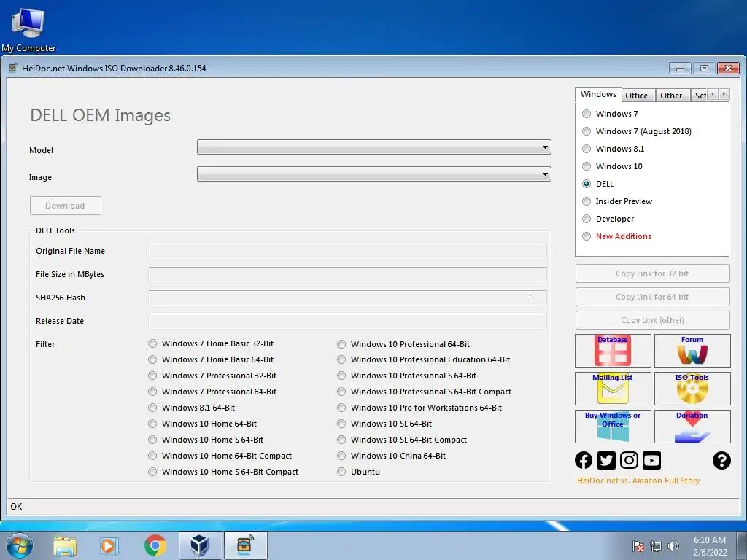Open the Facebook social icon
Viewport: 747px width, 560px height.
584,460
